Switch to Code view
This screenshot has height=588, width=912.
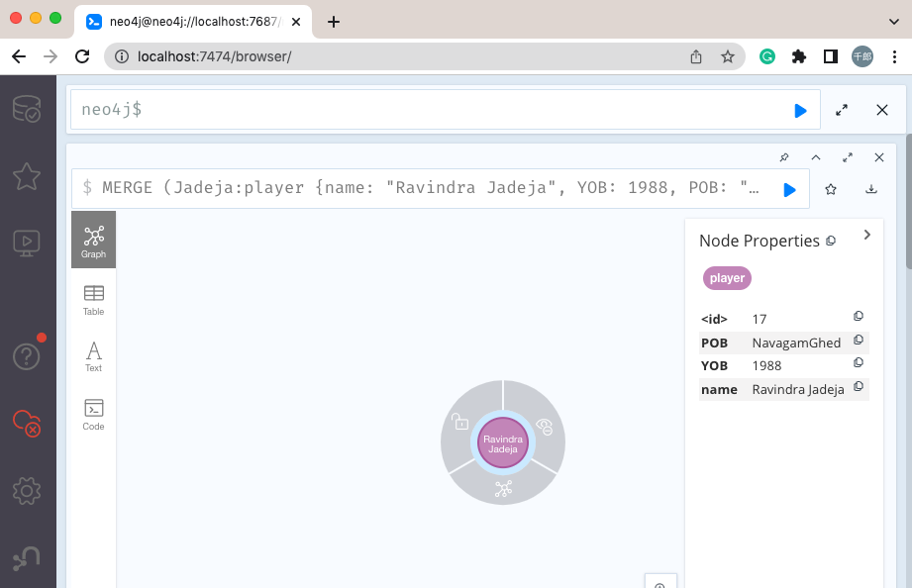pos(94,415)
